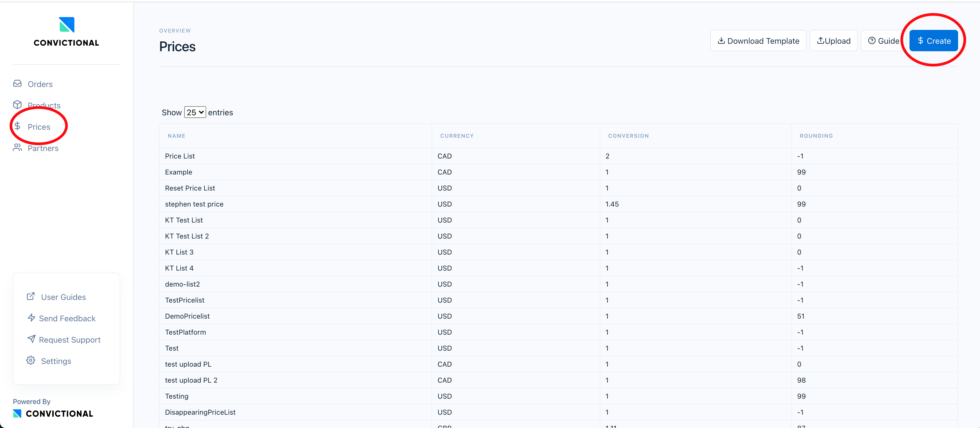Select the 'DemoPricelist' row
The width and height of the screenshot is (980, 428).
(558, 316)
